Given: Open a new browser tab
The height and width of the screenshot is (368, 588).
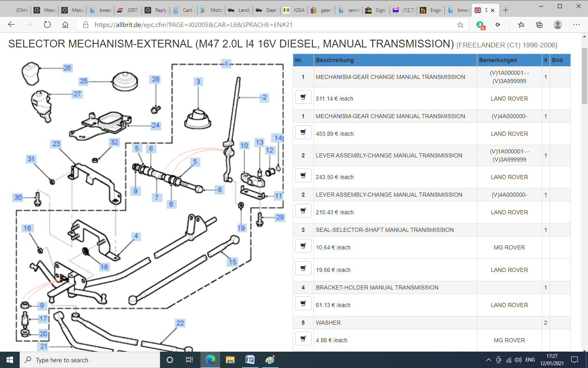Looking at the screenshot, I should [x=506, y=10].
